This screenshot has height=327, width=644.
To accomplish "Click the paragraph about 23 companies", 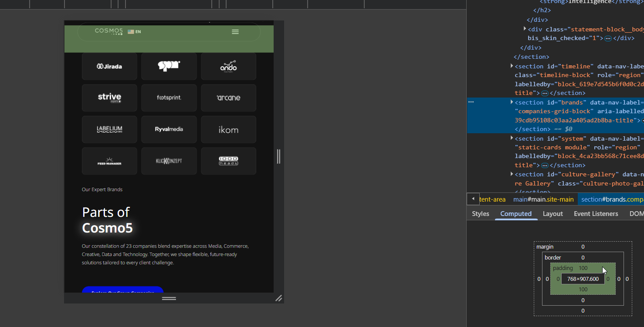I will (165, 254).
